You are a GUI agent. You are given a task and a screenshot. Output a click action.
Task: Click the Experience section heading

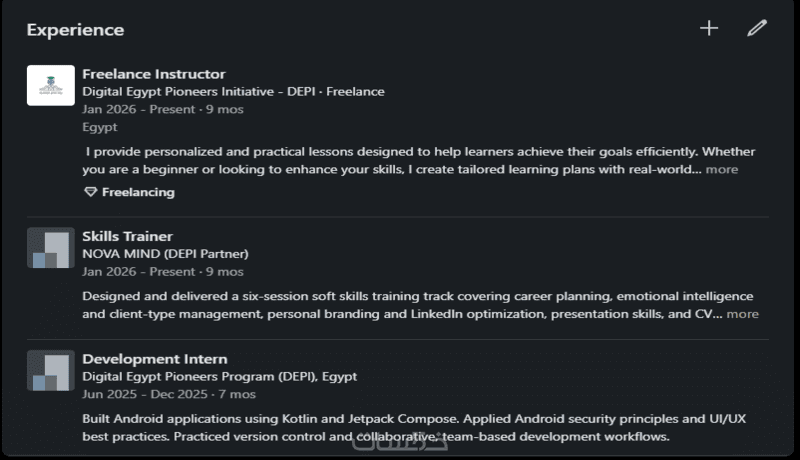click(x=75, y=30)
